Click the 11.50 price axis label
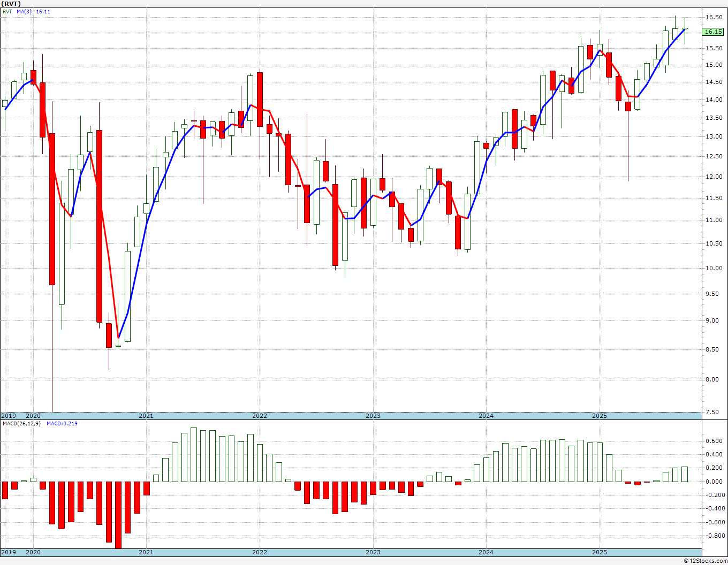This screenshot has width=728, height=565. 714,198
